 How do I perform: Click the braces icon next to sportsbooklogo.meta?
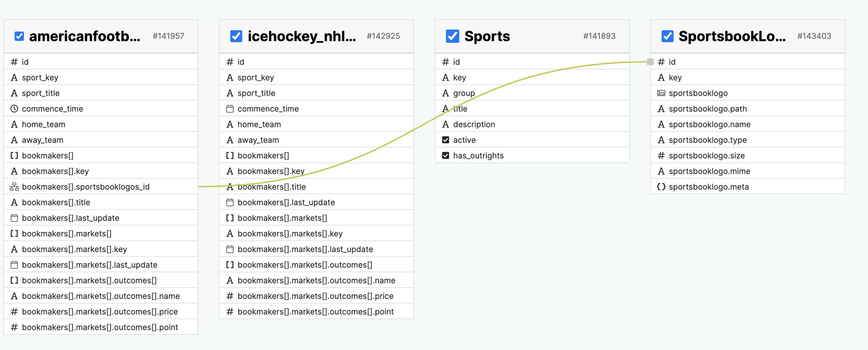[x=661, y=187]
